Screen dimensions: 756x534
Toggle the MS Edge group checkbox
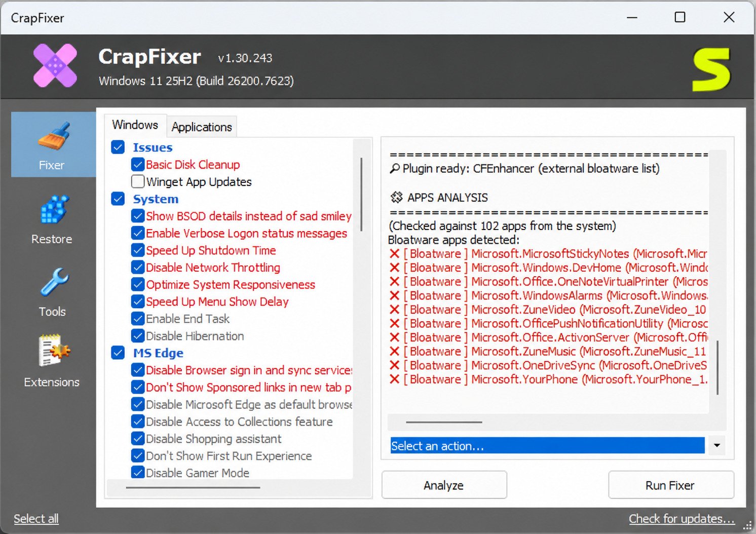[x=118, y=353]
